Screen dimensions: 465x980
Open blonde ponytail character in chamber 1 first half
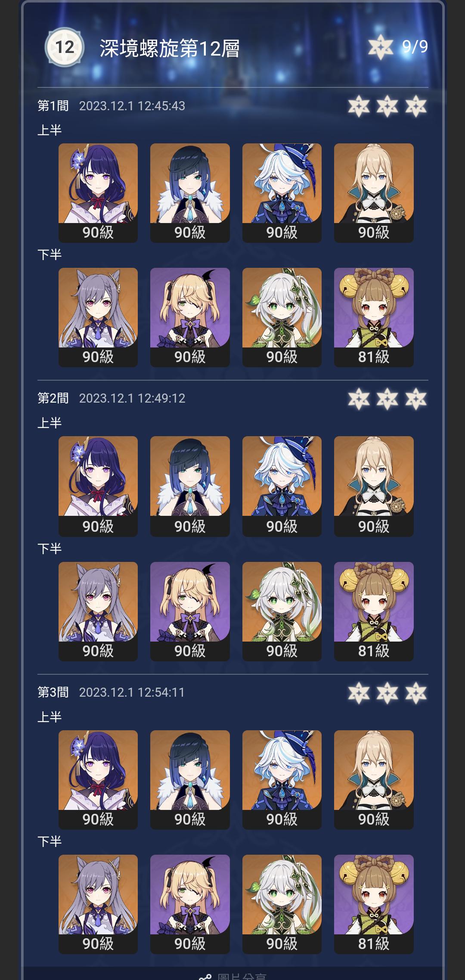(374, 193)
